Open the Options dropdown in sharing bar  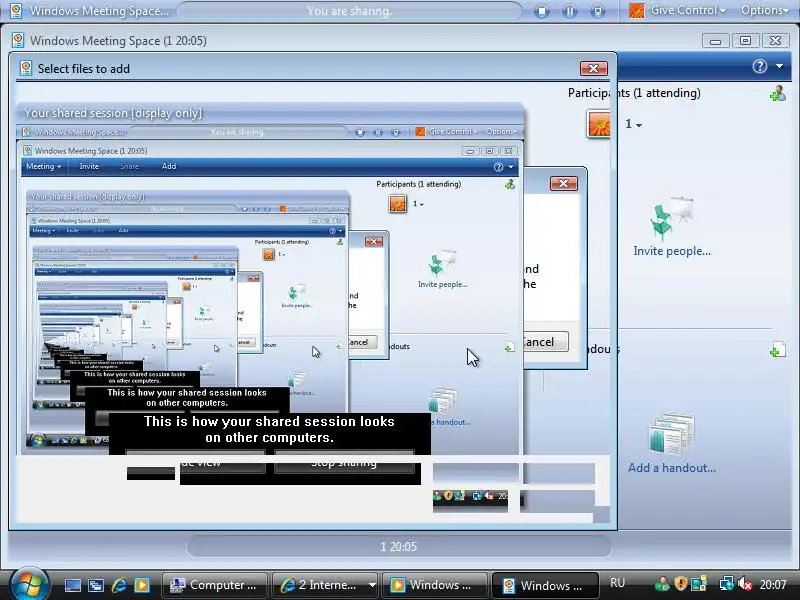point(765,10)
